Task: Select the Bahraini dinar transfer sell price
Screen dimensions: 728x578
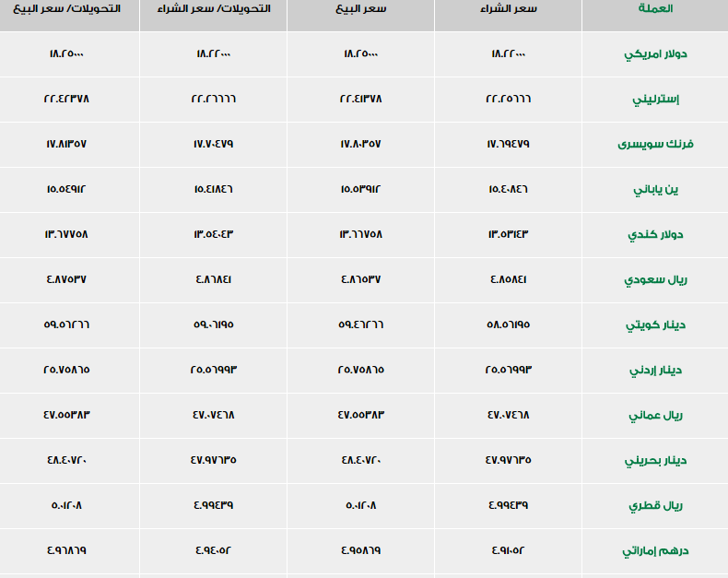Action: coord(66,460)
